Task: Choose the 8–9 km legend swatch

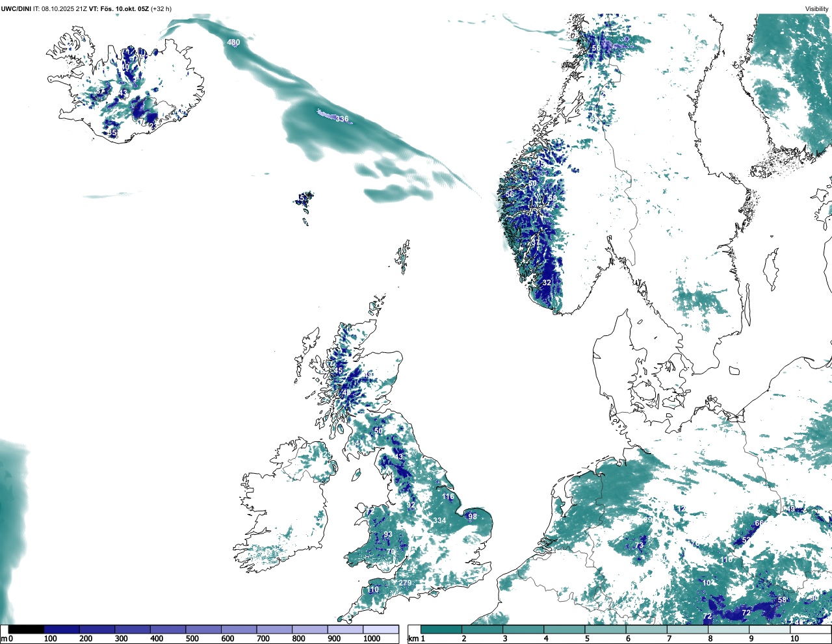Action: [729, 629]
